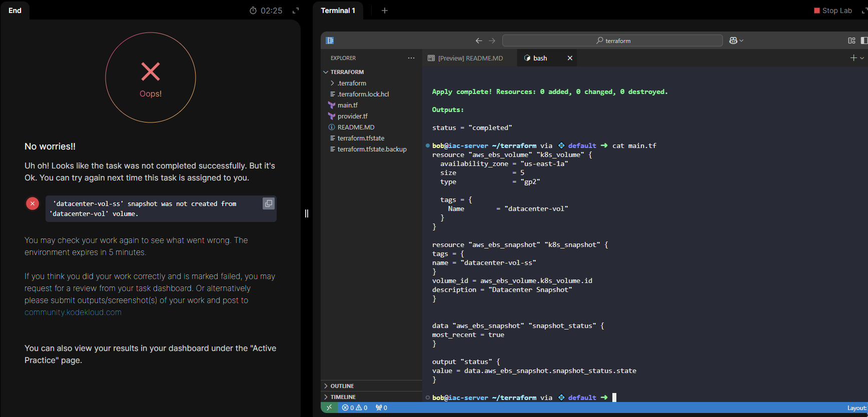
Task: Open forwarded ports indicator in status bar
Action: 382,407
